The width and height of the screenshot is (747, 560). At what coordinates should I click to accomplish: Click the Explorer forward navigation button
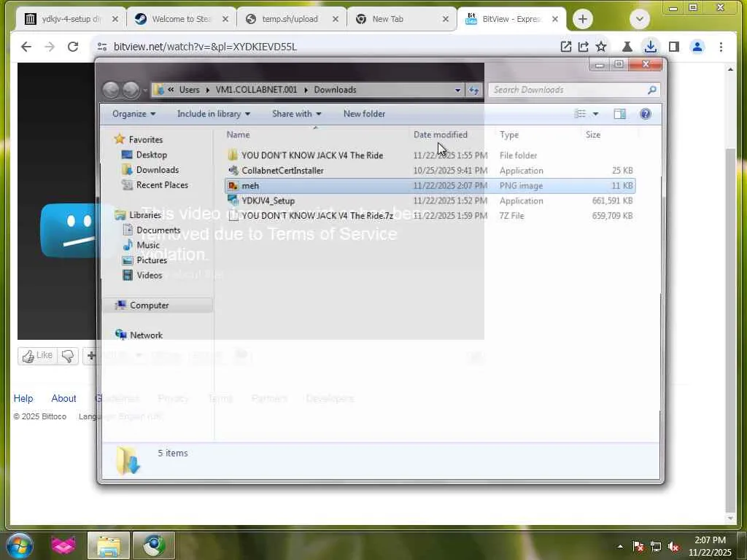[x=131, y=90]
